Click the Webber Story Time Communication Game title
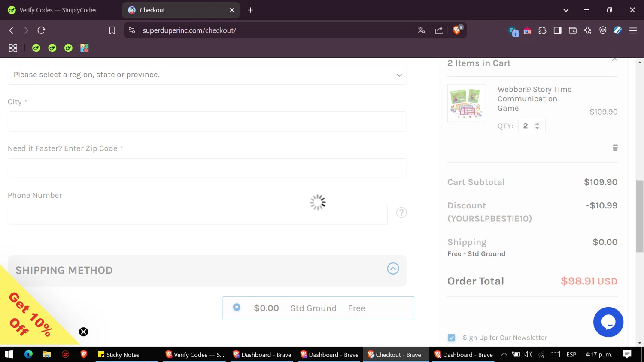The height and width of the screenshot is (362, 644). click(534, 99)
